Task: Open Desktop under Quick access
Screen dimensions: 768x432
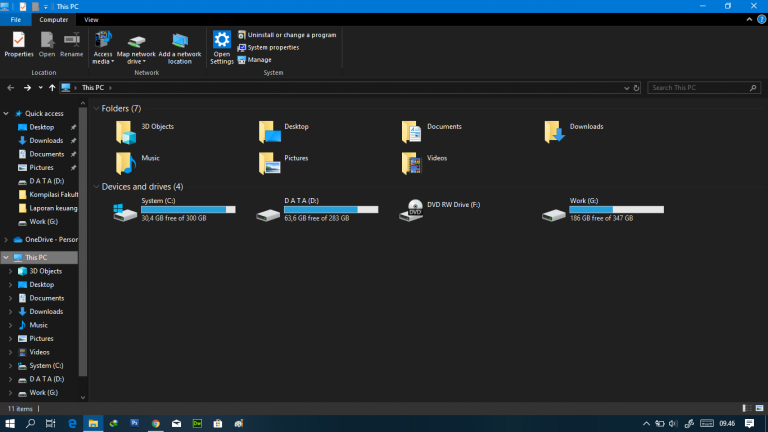Action: coord(41,127)
